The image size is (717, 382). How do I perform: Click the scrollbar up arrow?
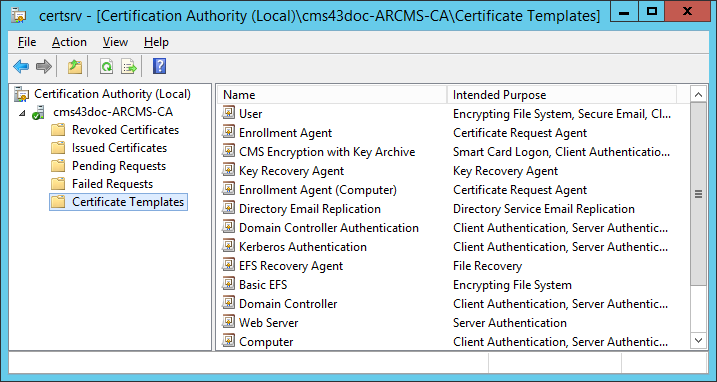click(x=698, y=95)
